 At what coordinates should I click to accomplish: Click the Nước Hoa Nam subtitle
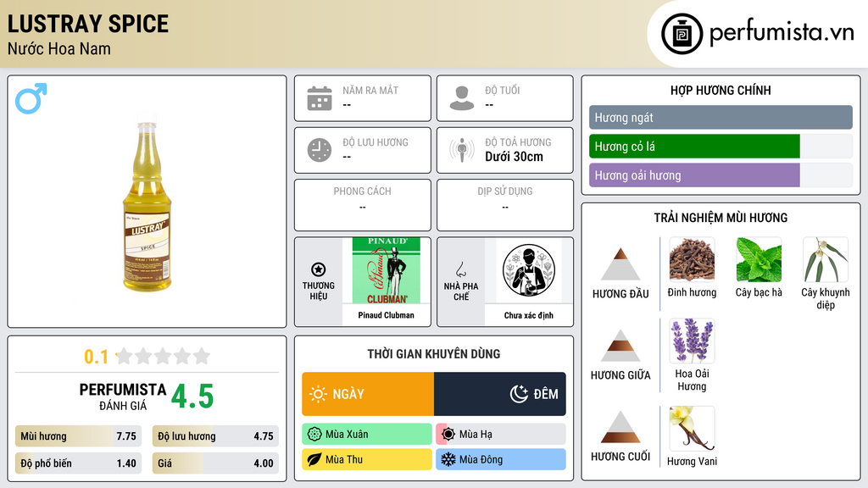coord(59,48)
